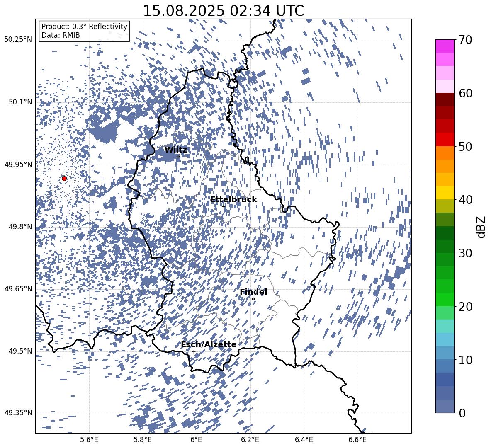Click the 30 tick label on colorbar
The width and height of the screenshot is (491, 448).
click(465, 253)
